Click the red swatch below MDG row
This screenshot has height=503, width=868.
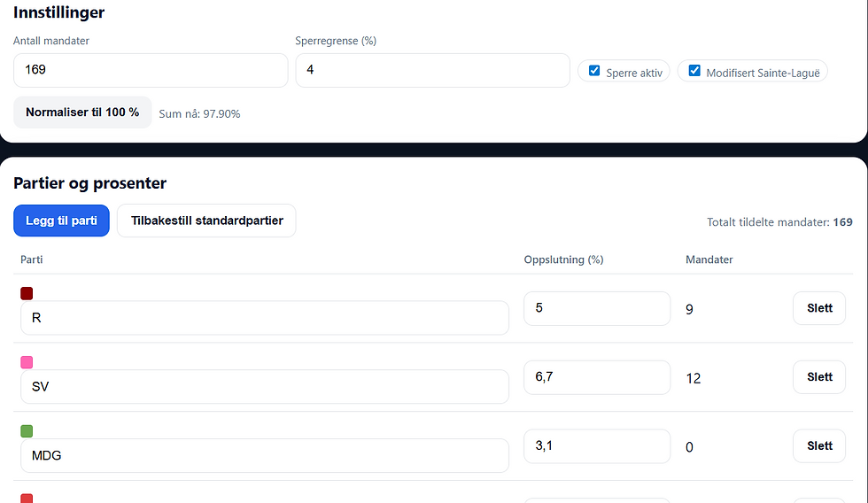click(27, 499)
